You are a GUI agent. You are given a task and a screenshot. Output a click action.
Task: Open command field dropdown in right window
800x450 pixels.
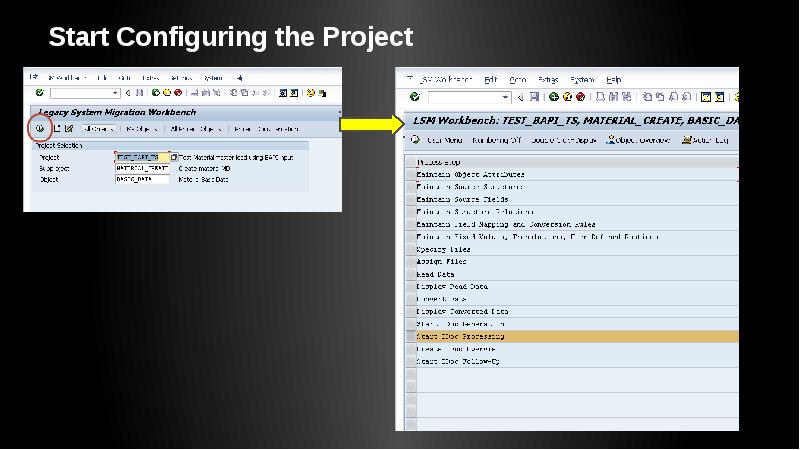505,96
